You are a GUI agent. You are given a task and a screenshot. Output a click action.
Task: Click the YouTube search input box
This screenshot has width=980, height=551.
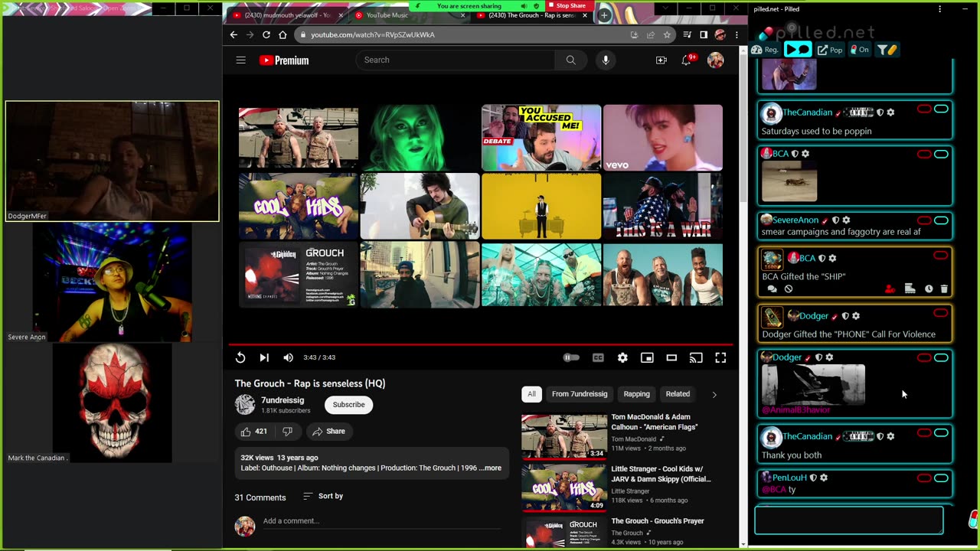pyautogui.click(x=456, y=60)
